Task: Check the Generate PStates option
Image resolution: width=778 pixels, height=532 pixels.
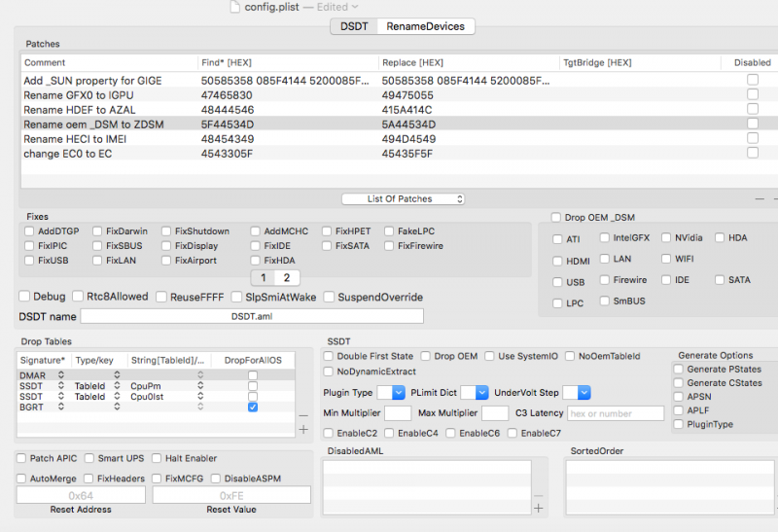Action: tap(679, 370)
